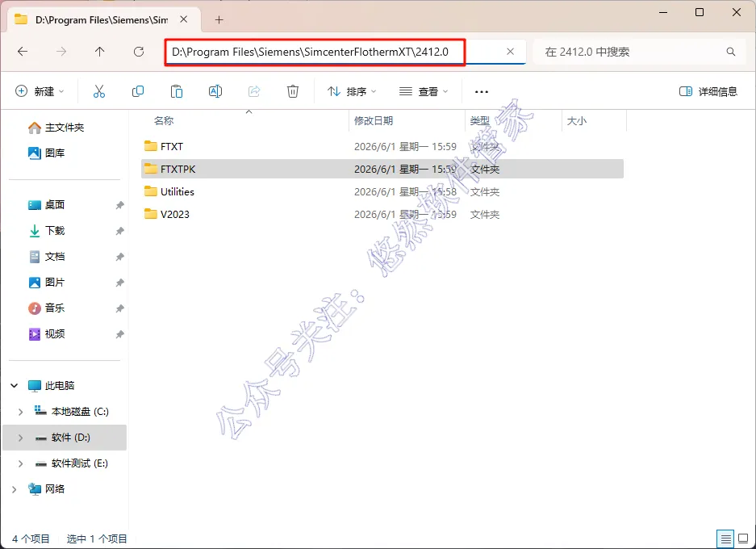Open 图库 in sidebar
Viewport: 756px width, 549px height.
pyautogui.click(x=46, y=153)
